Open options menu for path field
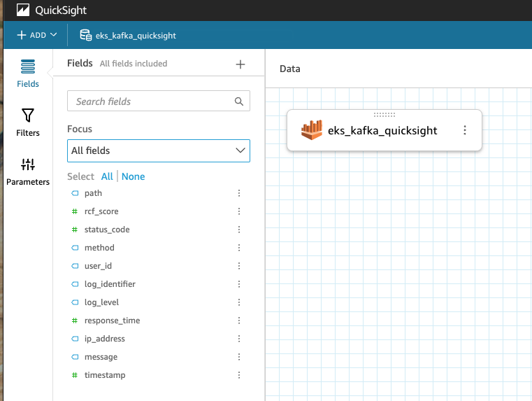The image size is (532, 401). tap(239, 193)
